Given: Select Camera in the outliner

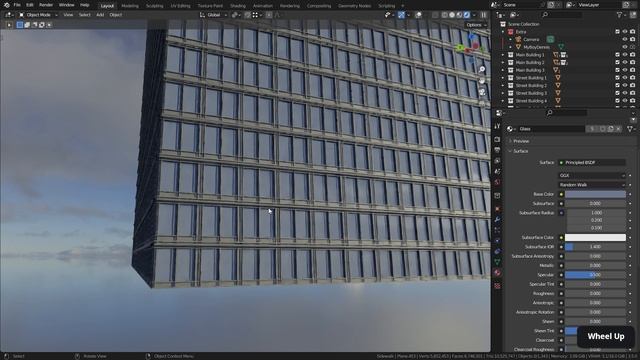Looking at the screenshot, I should coord(531,39).
